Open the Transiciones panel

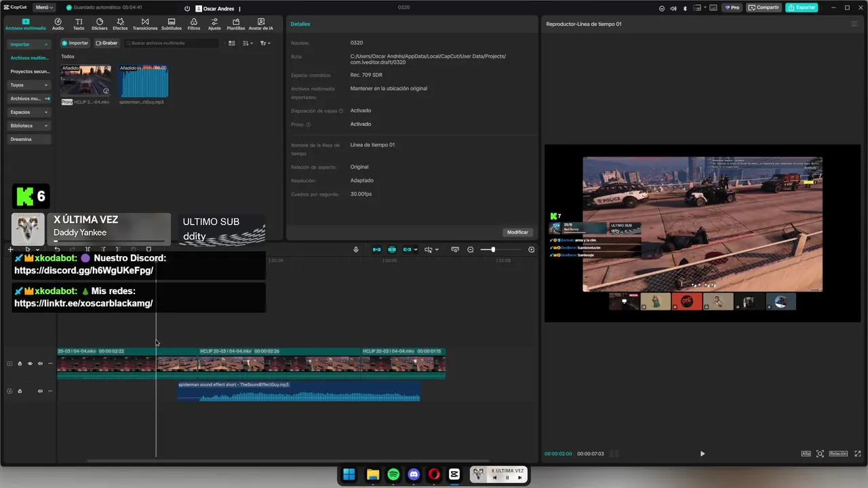click(x=145, y=24)
